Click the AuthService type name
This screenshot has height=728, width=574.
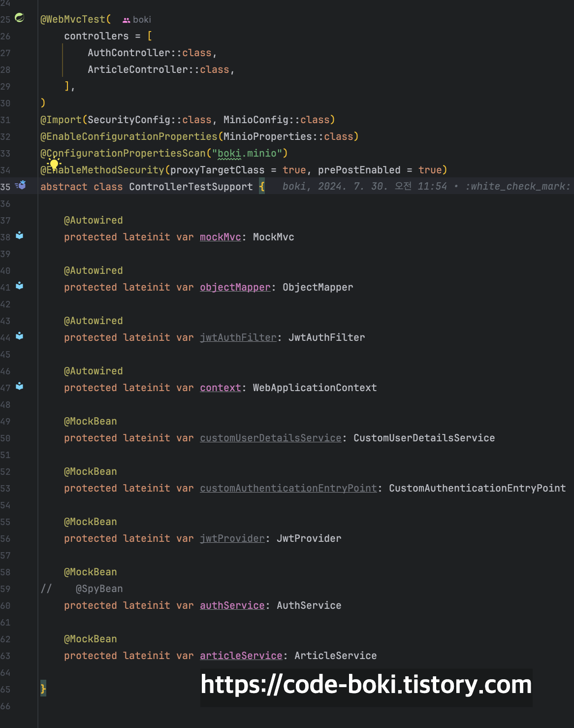point(309,605)
